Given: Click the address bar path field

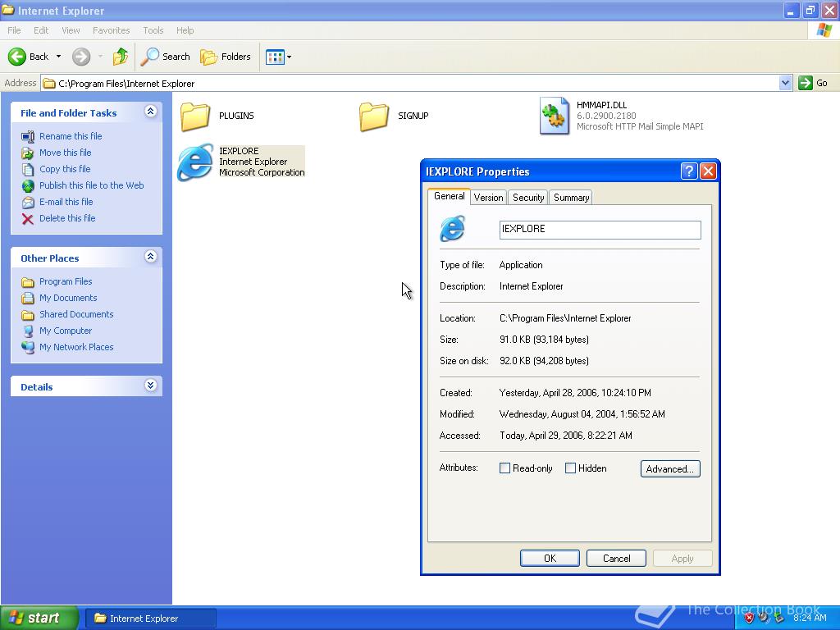Looking at the screenshot, I should click(x=410, y=83).
